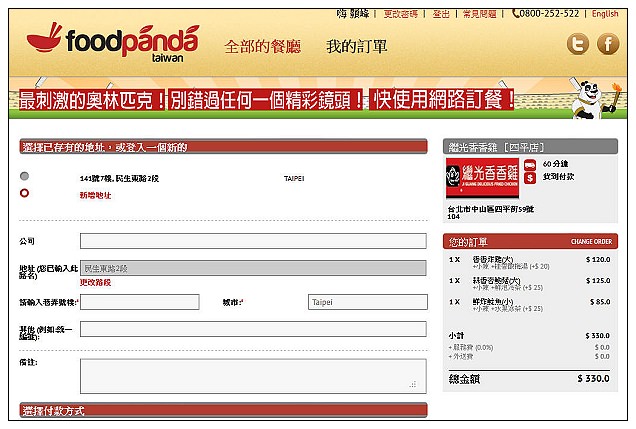Open the Twitter social icon

point(578,44)
